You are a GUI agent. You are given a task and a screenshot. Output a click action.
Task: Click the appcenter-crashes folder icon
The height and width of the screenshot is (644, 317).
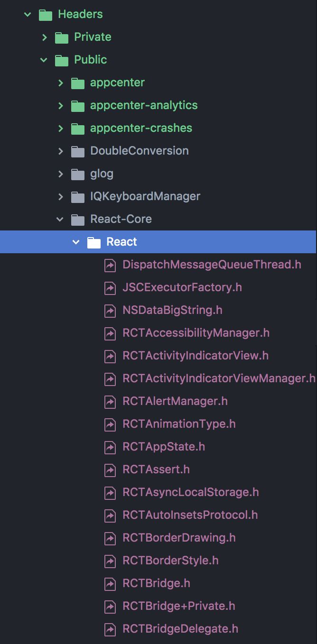pyautogui.click(x=78, y=129)
